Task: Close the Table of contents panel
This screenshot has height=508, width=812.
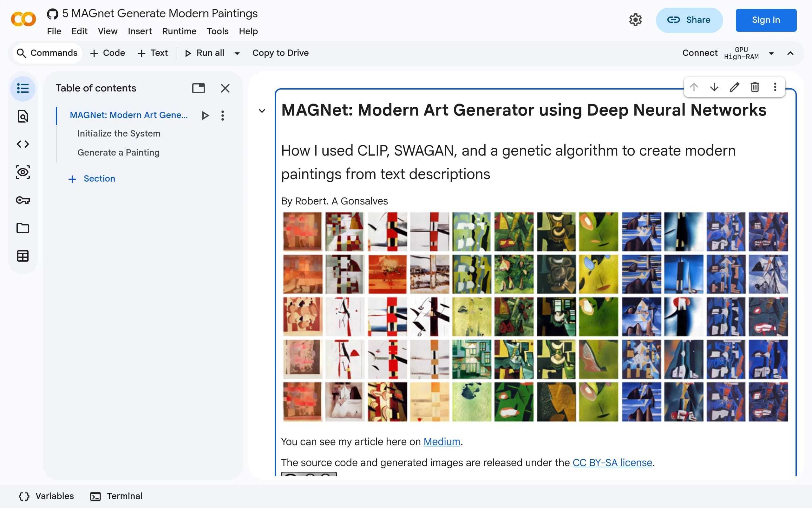Action: (x=225, y=88)
